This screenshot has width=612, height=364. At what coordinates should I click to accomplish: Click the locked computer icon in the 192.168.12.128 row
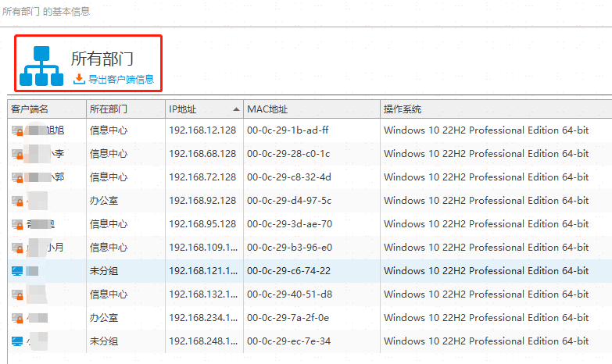18,130
